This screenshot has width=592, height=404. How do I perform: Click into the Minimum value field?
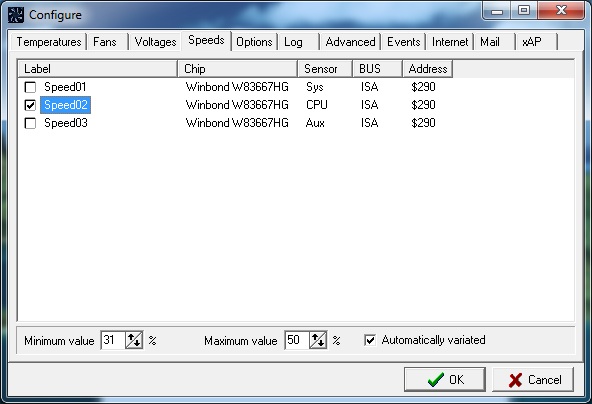(113, 340)
